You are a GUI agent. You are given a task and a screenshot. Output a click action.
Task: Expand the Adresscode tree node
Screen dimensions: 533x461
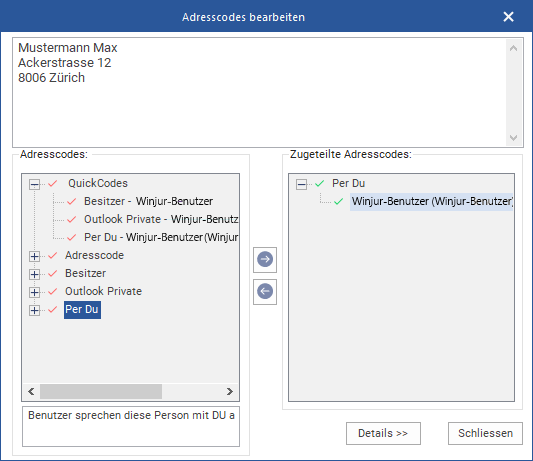click(34, 256)
